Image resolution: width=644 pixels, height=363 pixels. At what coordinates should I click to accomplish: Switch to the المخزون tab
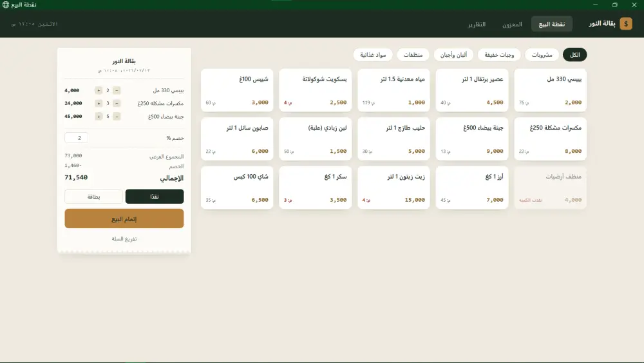512,24
